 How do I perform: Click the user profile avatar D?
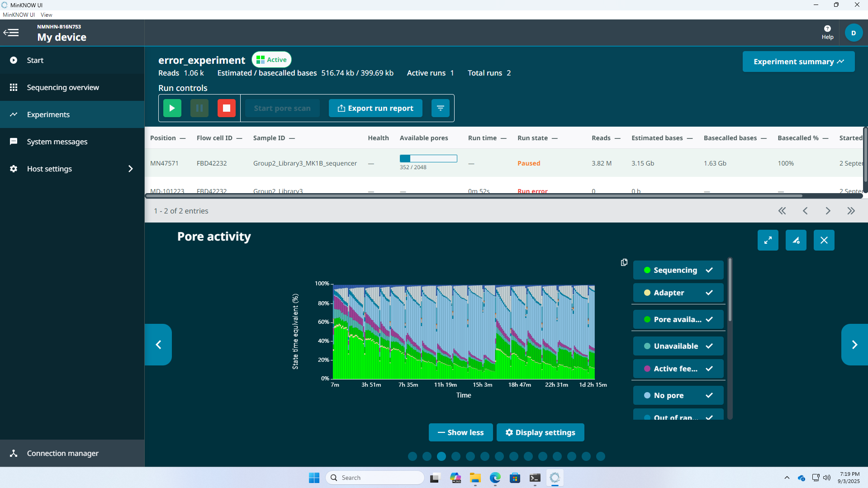(854, 33)
